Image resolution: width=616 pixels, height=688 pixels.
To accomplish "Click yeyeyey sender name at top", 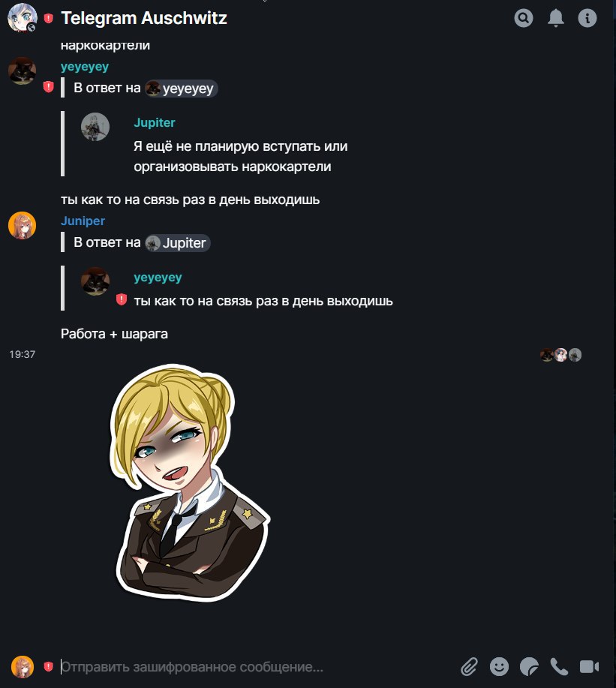I will tap(85, 67).
